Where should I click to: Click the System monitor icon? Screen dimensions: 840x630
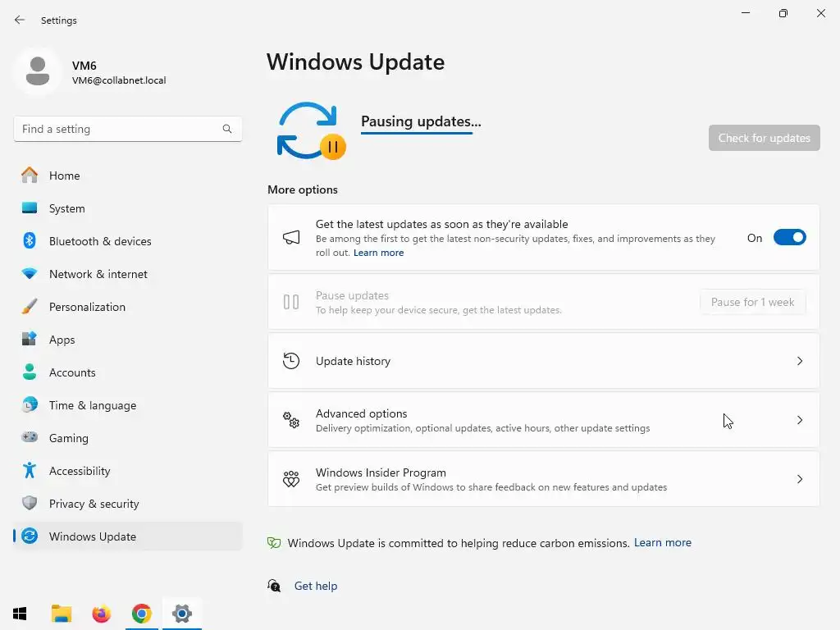tap(30, 208)
